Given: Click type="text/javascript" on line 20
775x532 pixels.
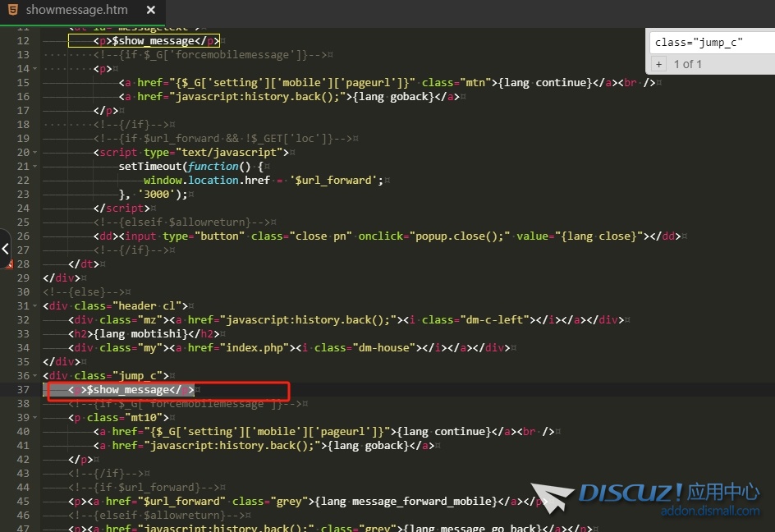Looking at the screenshot, I should 213,153.
